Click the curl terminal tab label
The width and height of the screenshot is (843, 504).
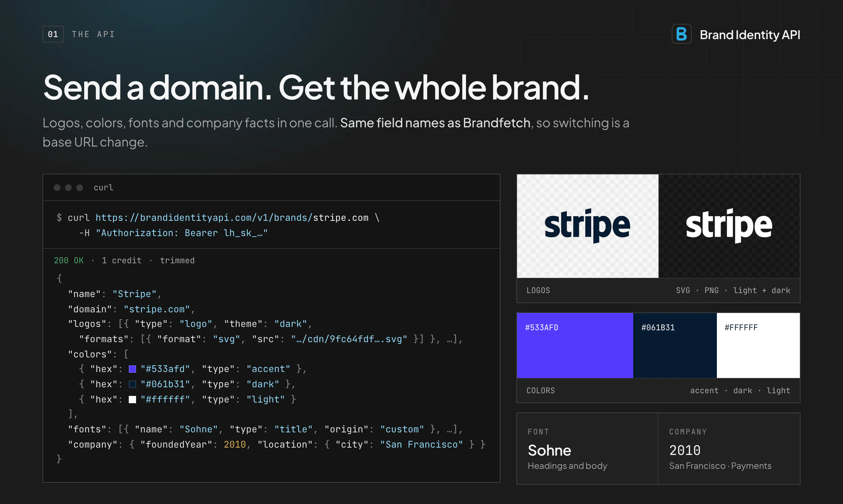click(103, 187)
